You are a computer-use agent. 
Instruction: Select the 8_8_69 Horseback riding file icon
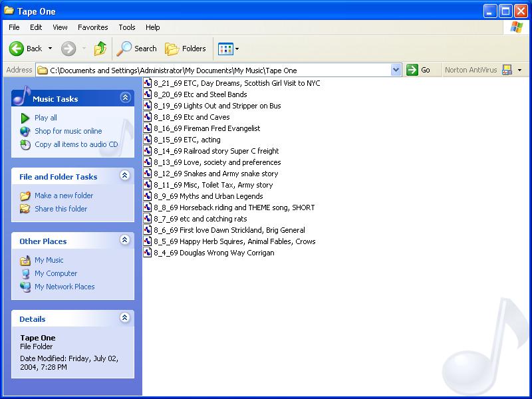[x=148, y=207]
